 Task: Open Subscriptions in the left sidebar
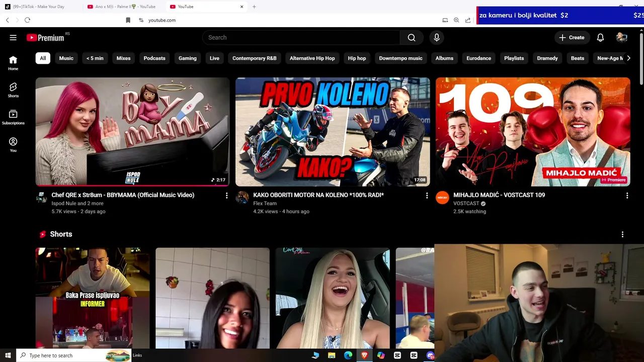coord(13,117)
